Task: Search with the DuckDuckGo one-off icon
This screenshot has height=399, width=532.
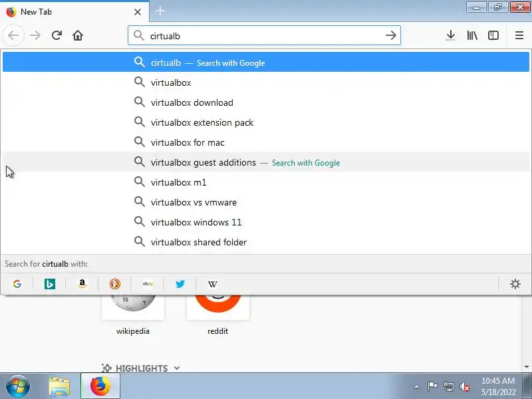Action: [114, 284]
